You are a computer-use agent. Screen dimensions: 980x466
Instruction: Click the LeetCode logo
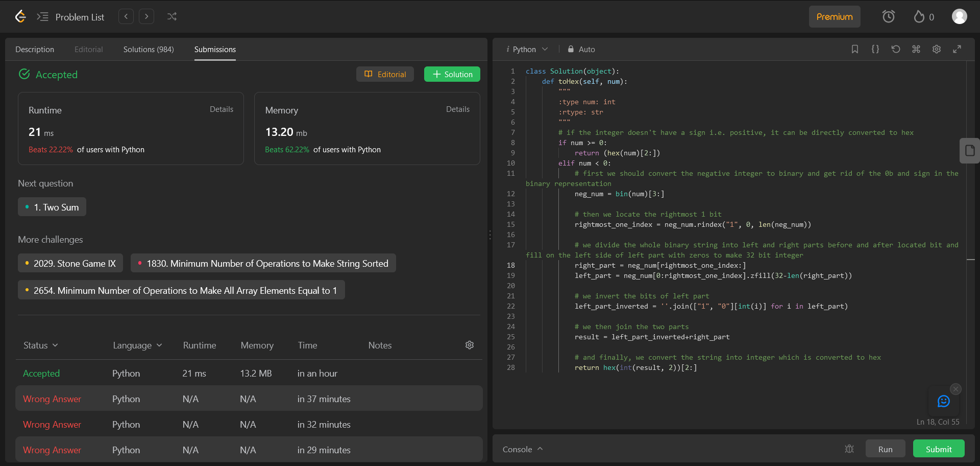click(x=20, y=16)
